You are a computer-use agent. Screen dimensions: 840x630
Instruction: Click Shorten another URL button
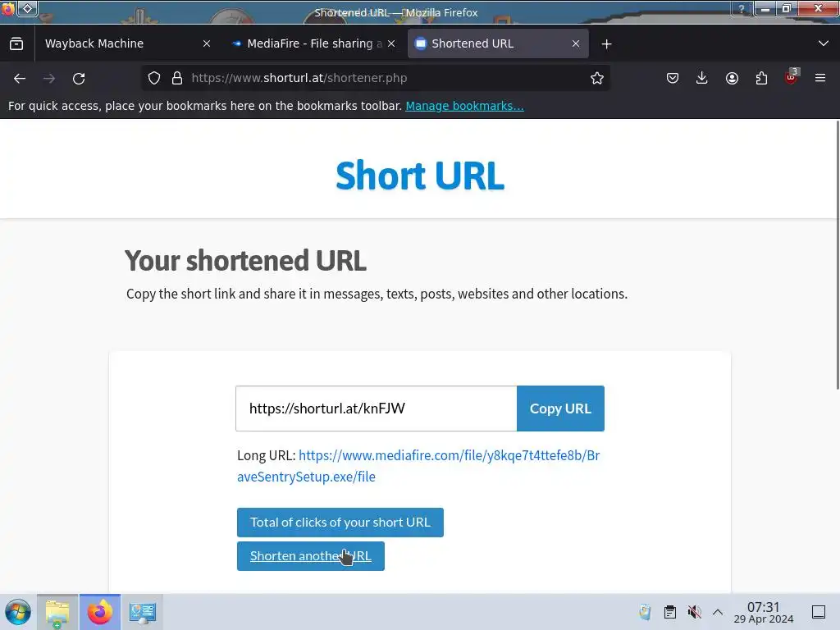[311, 556]
